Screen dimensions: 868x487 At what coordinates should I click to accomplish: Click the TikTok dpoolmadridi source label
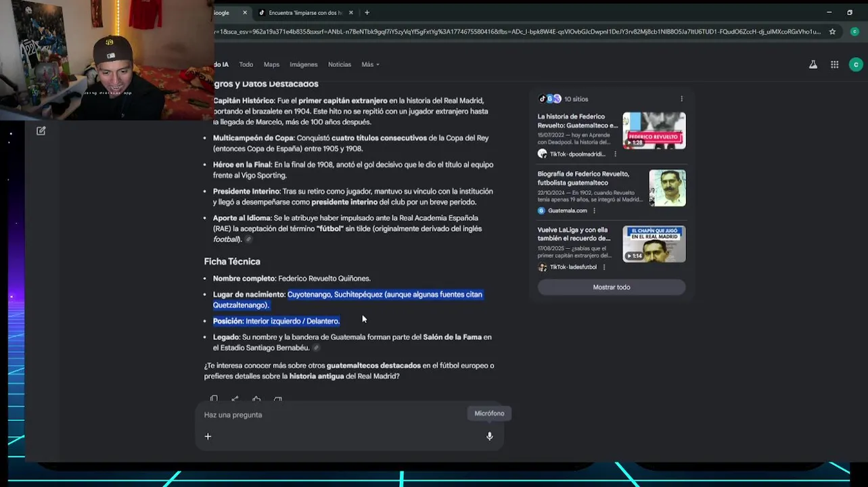tap(577, 154)
